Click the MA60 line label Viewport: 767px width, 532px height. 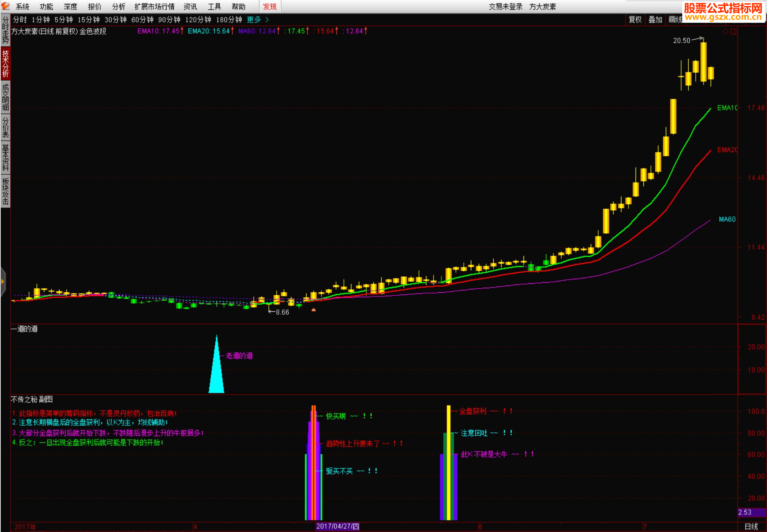point(727,219)
